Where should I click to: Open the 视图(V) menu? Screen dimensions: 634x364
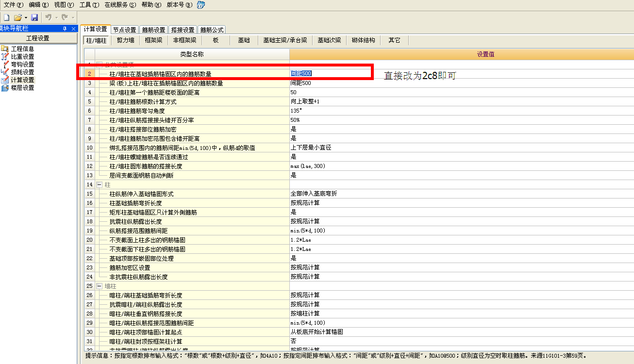pos(64,5)
